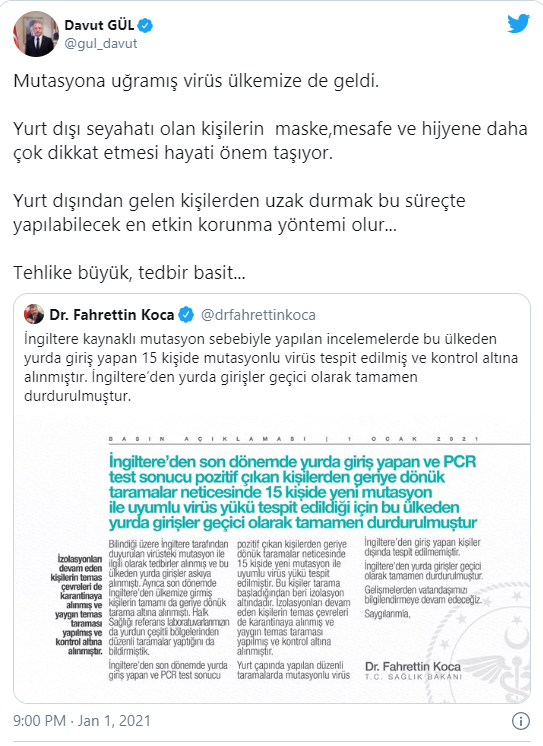Click the 'Yurt dışından gelen kişilerden' paragraph

[239, 213]
